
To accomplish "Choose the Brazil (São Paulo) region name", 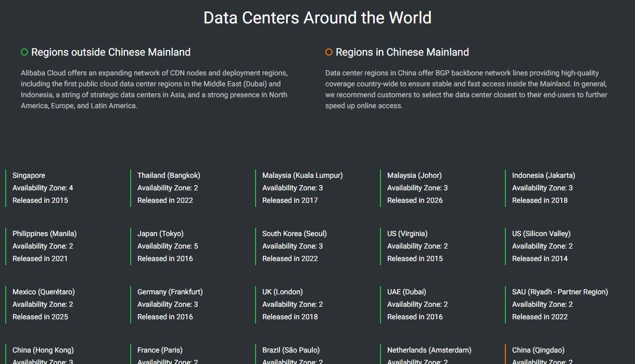I will [x=291, y=350].
